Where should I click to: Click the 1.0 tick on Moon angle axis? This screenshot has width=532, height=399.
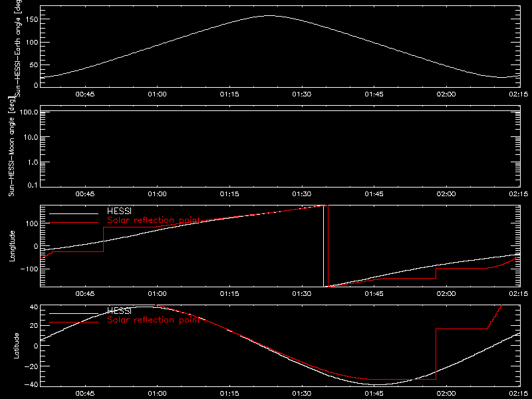coord(33,162)
